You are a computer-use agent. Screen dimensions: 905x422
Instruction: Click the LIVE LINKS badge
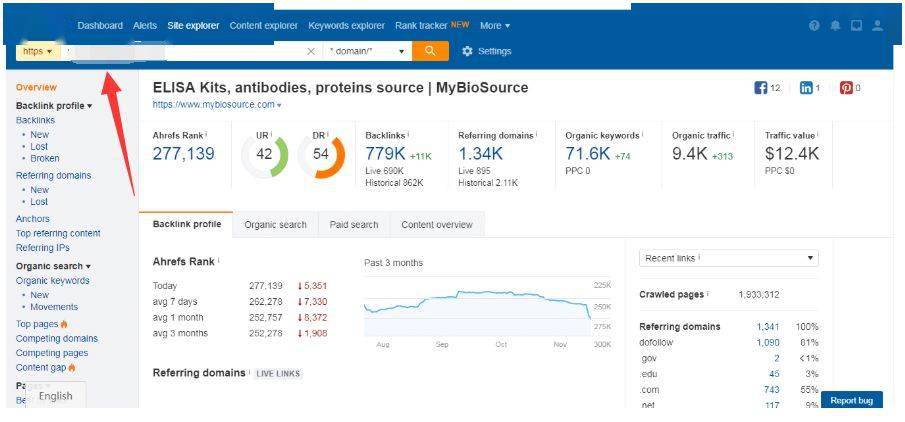coord(278,374)
